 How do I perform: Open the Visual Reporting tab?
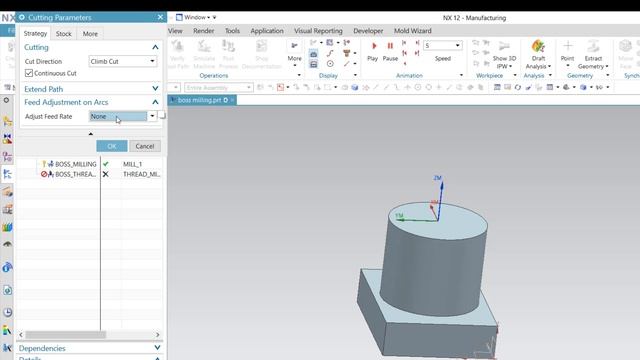click(318, 31)
